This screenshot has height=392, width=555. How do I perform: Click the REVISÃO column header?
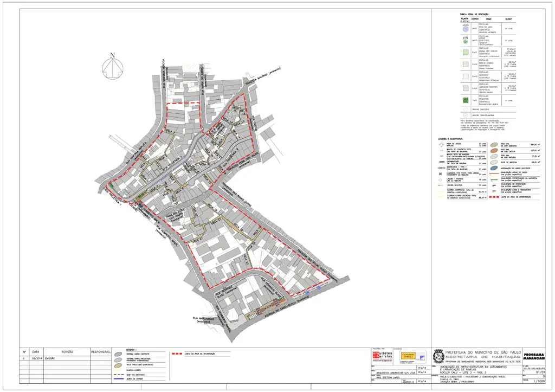(63, 351)
